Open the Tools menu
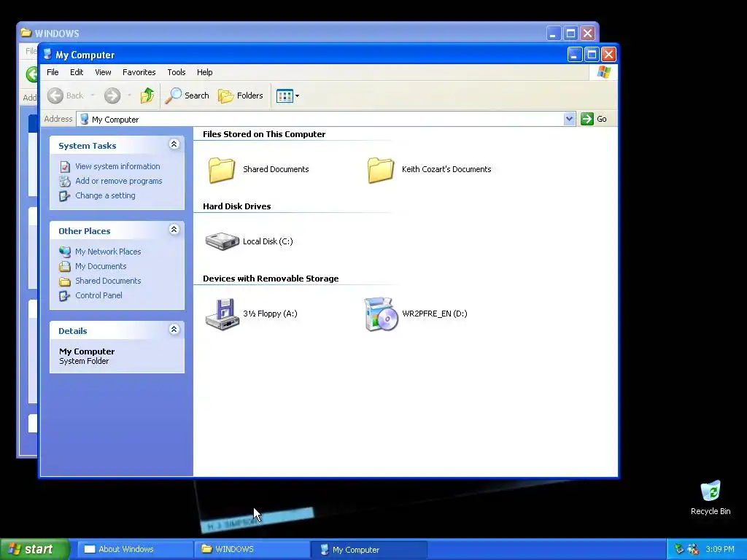 [x=177, y=72]
